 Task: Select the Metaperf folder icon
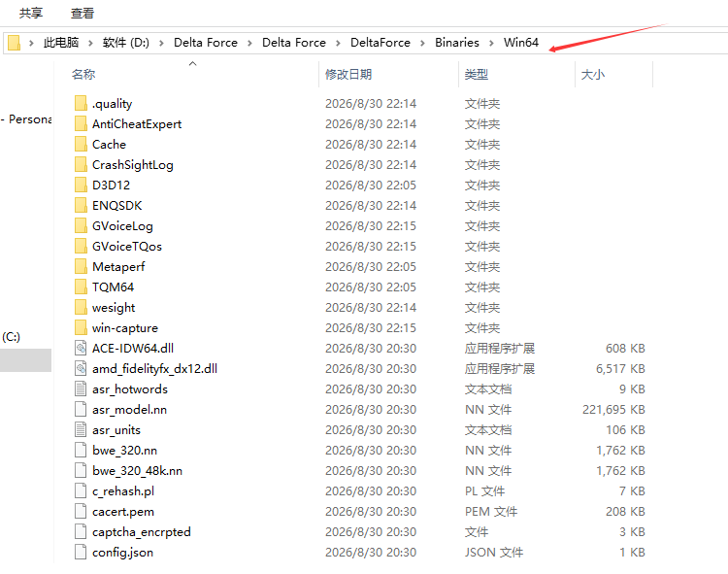tap(81, 266)
